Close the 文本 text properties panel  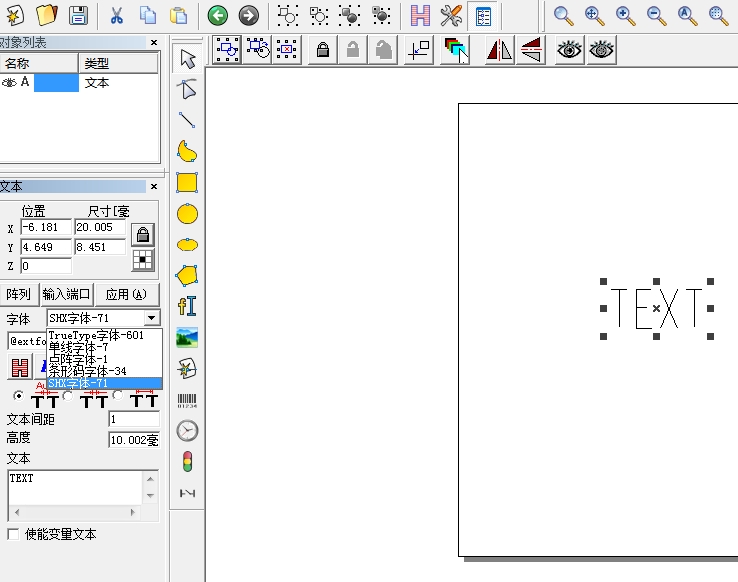[x=154, y=187]
